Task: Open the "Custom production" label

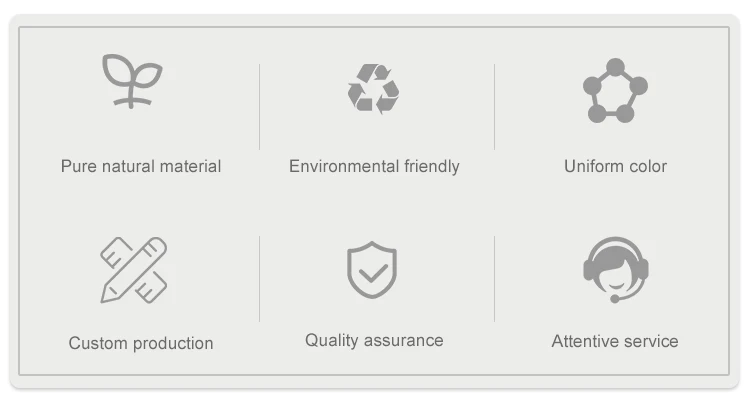Action: [141, 343]
